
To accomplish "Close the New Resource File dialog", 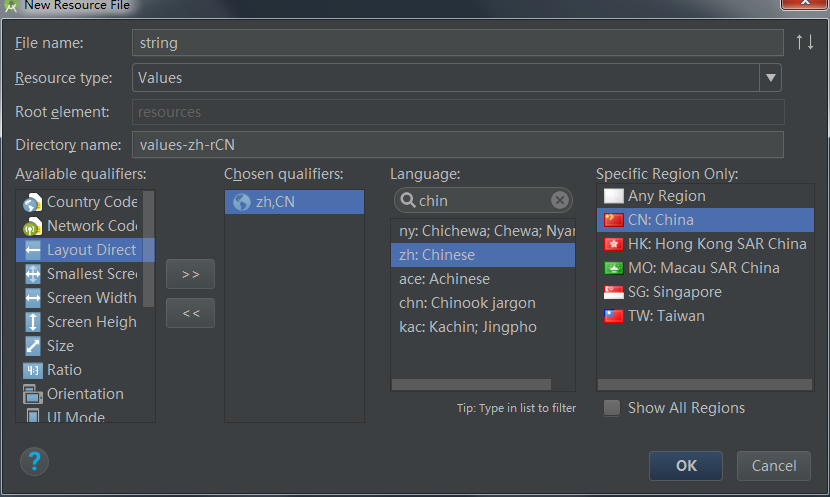I will coord(805,3).
